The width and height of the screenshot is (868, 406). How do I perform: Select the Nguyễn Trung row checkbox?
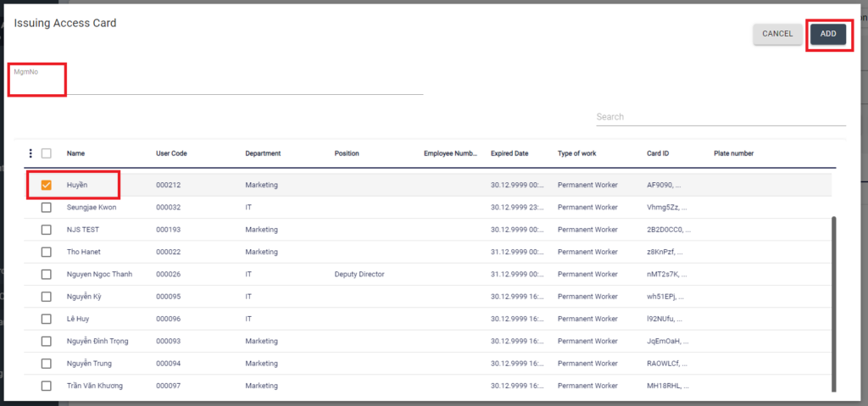click(47, 364)
